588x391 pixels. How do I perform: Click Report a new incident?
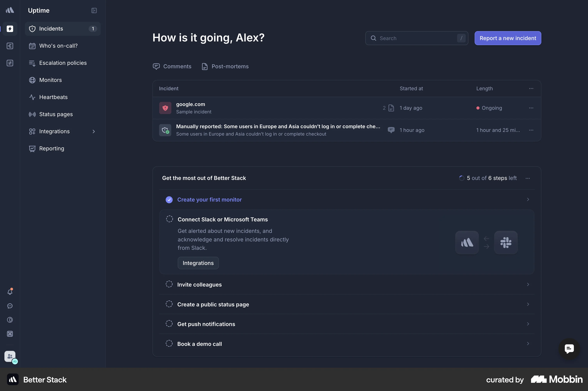tap(508, 38)
